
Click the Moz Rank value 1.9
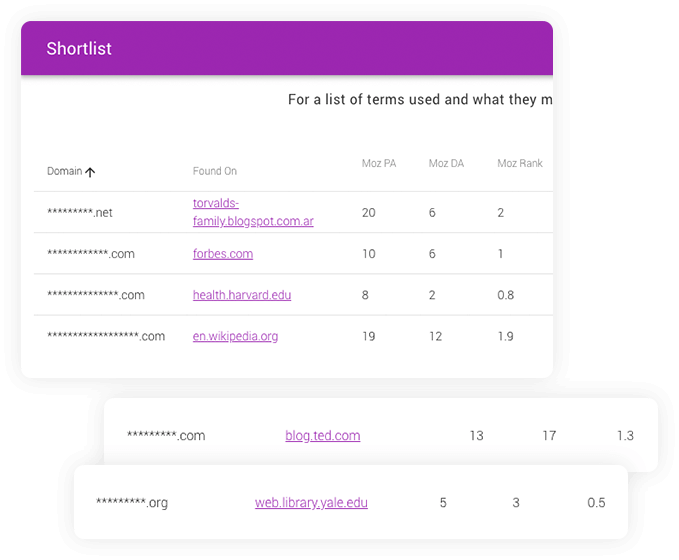pyautogui.click(x=505, y=336)
